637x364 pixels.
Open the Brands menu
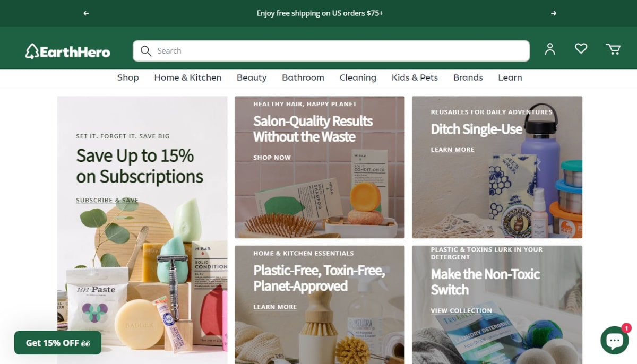[x=468, y=77]
